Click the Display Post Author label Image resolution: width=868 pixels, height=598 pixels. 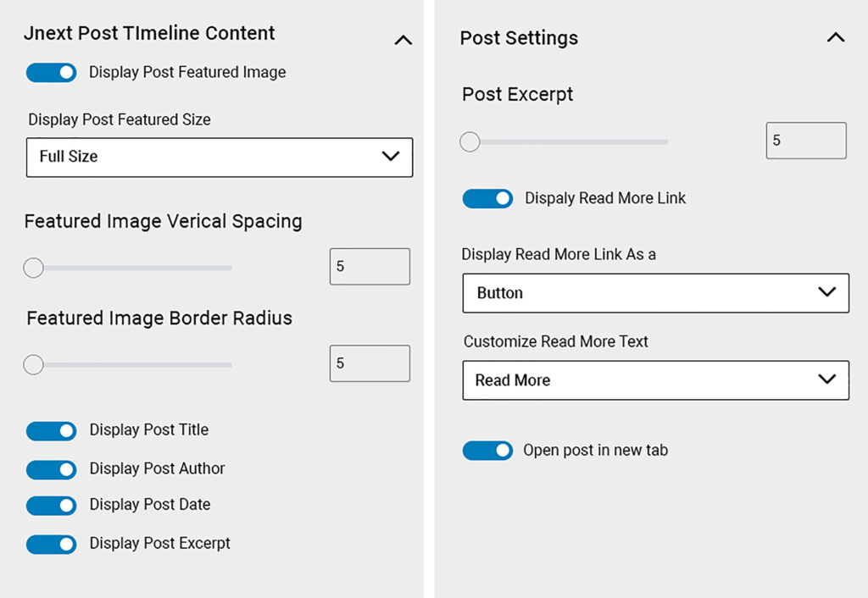[157, 468]
